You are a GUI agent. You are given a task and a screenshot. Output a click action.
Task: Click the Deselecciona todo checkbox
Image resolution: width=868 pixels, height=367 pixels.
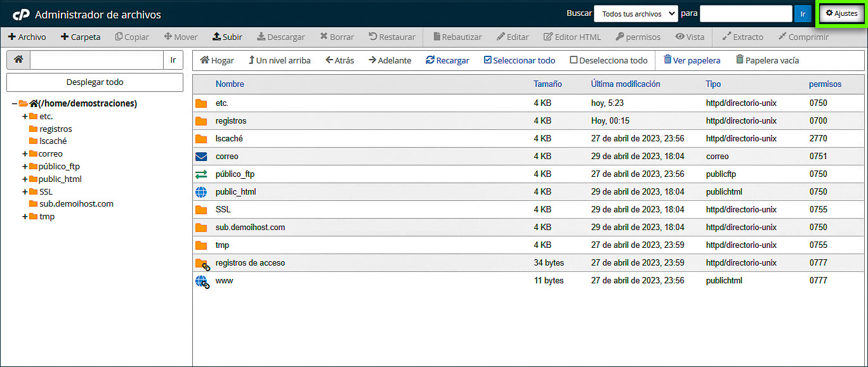click(574, 60)
